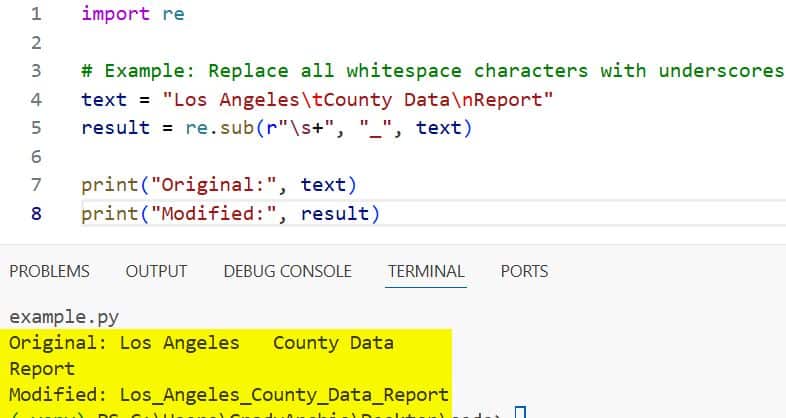Focus the terminal prompt cursor
This screenshot has width=786, height=418.
[x=519, y=413]
